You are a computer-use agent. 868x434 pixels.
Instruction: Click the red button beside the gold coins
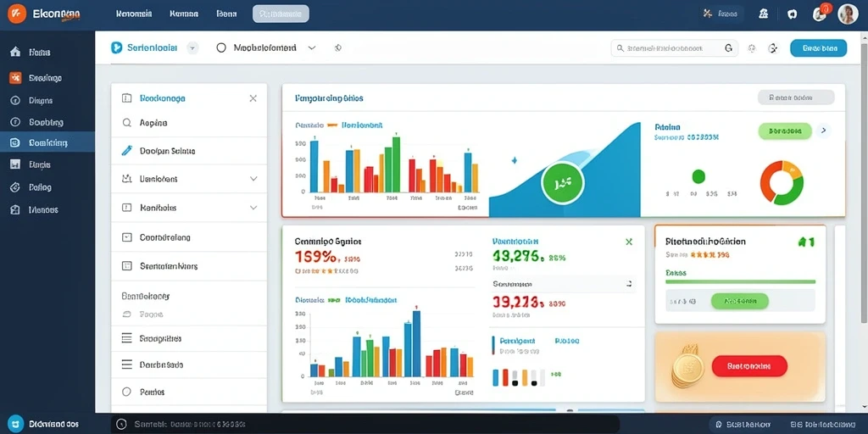(749, 366)
